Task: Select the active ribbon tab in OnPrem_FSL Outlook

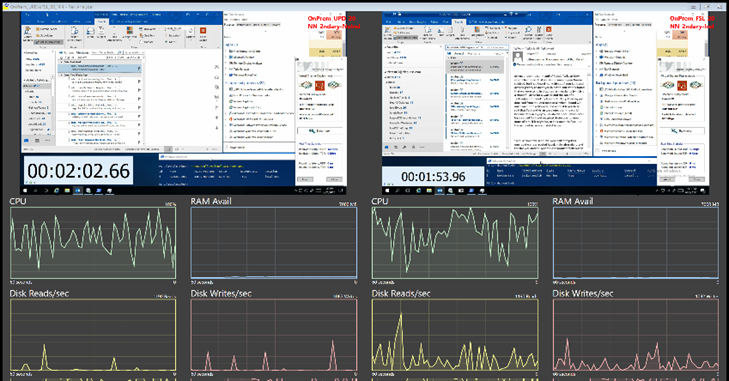Action: [459, 22]
